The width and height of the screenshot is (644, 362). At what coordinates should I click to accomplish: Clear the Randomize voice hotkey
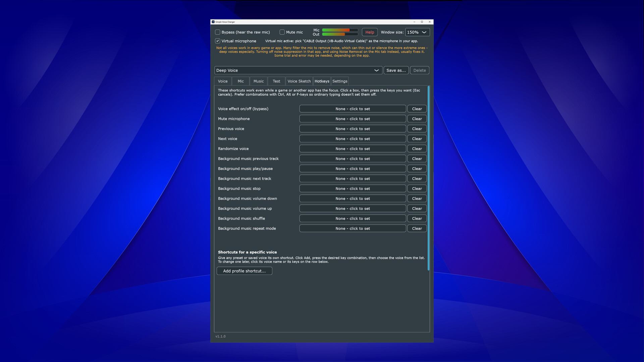pos(417,149)
